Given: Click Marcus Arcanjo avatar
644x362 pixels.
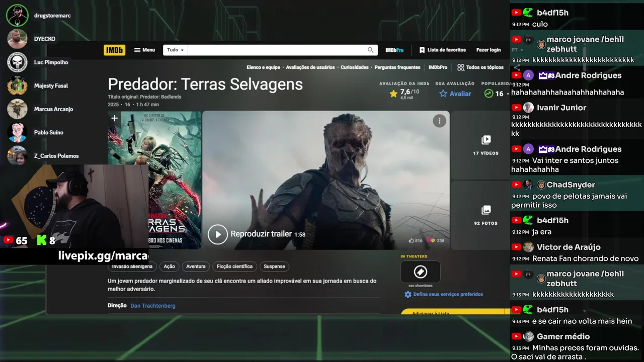Looking at the screenshot, I should click(x=17, y=109).
